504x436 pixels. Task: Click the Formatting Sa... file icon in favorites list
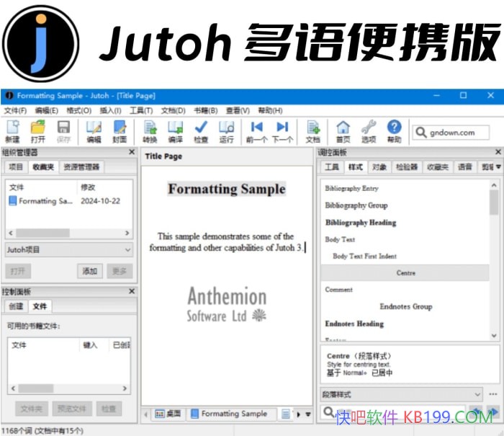[x=13, y=201]
